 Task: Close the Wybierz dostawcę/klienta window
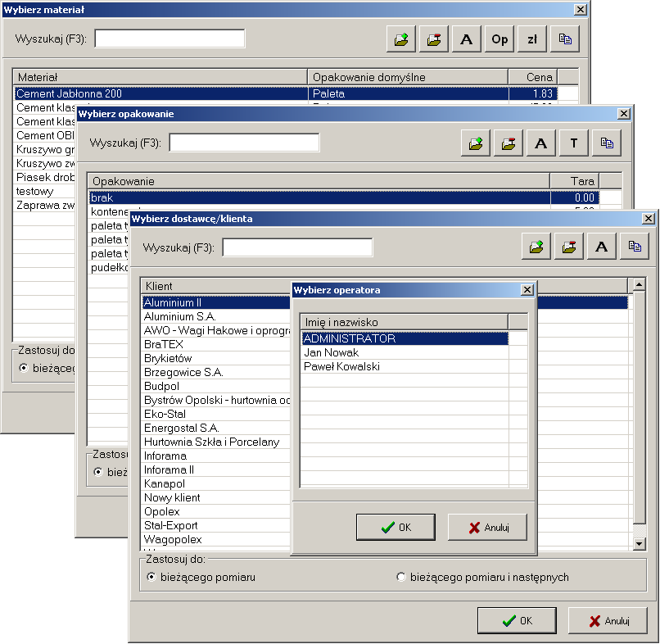click(649, 219)
